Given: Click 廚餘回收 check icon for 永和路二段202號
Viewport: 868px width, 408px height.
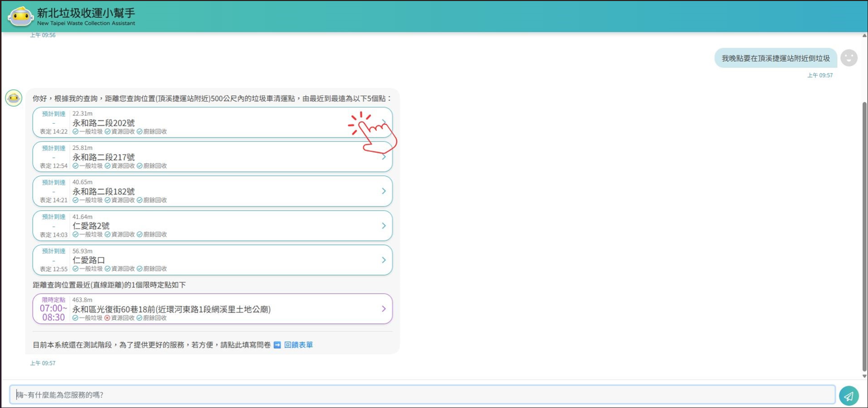Looking at the screenshot, I should tap(139, 132).
